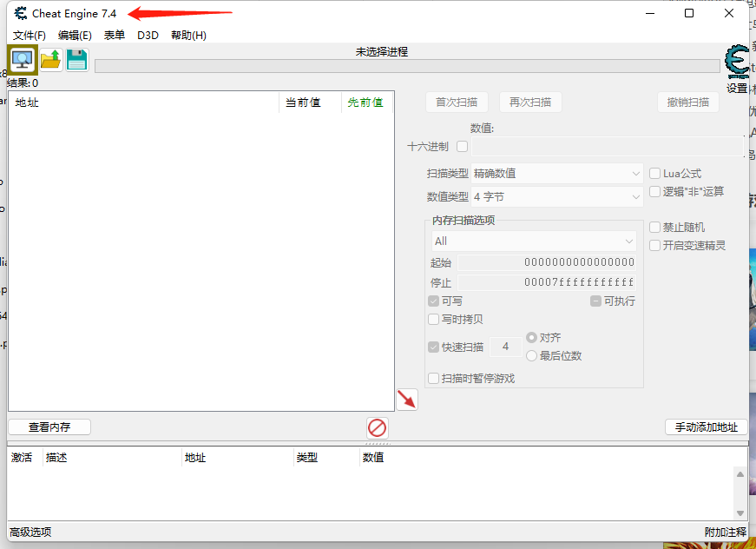This screenshot has height=549, width=756.
Task: Select the 最后位数 radio button
Action: coord(531,355)
